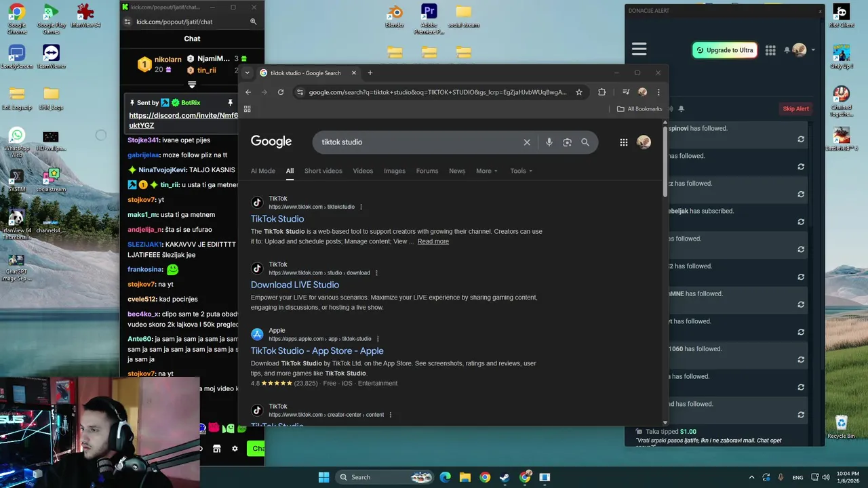This screenshot has width=868, height=488.
Task: Open Steam from the taskbar
Action: [505, 477]
